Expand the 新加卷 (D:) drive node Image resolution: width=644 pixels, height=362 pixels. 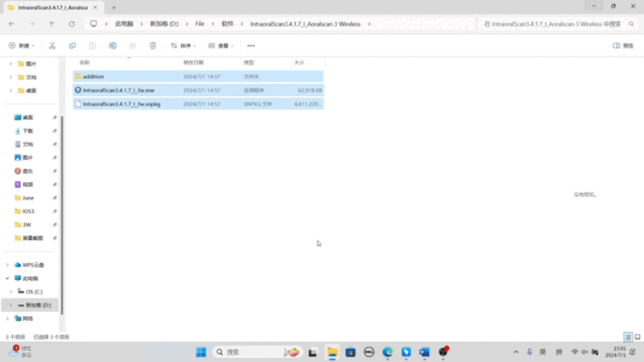[11, 306]
